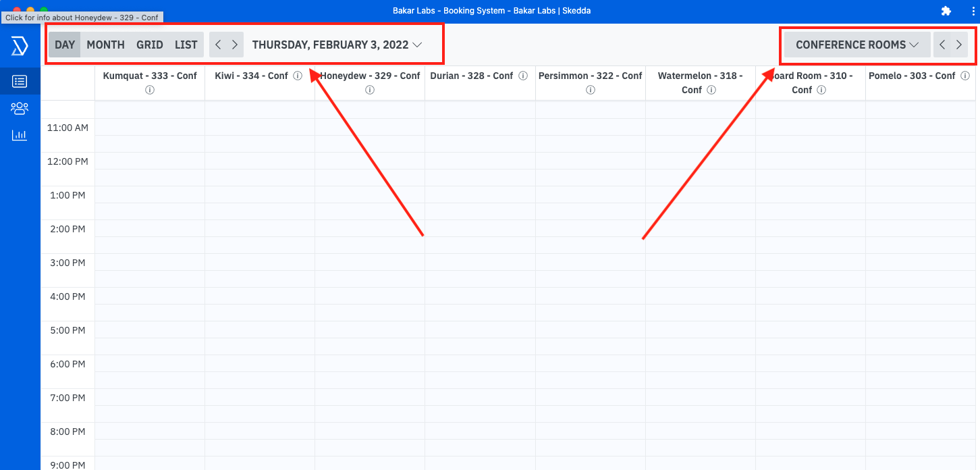Open the CONFERENCE ROOMS filter dropdown
Screen dimensions: 980x470
coord(857,45)
